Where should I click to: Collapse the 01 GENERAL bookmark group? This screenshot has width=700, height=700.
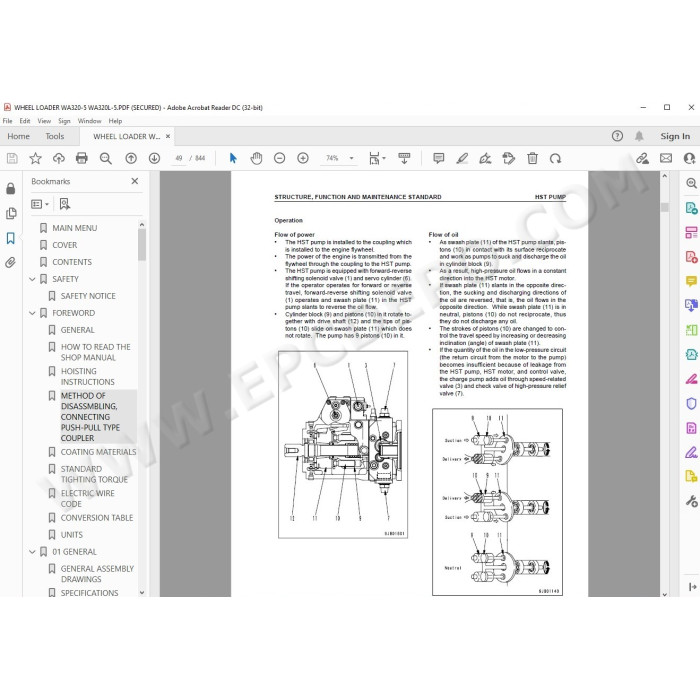click(x=32, y=552)
